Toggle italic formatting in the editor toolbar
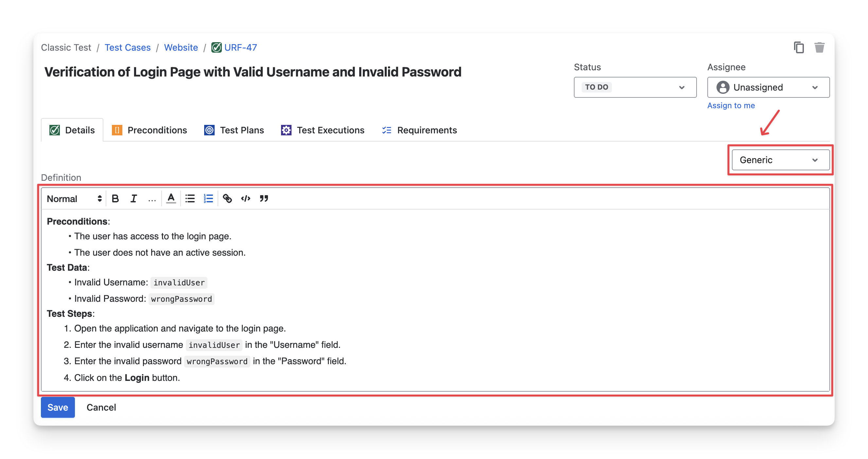Image resolution: width=868 pixels, height=459 pixels. click(134, 199)
